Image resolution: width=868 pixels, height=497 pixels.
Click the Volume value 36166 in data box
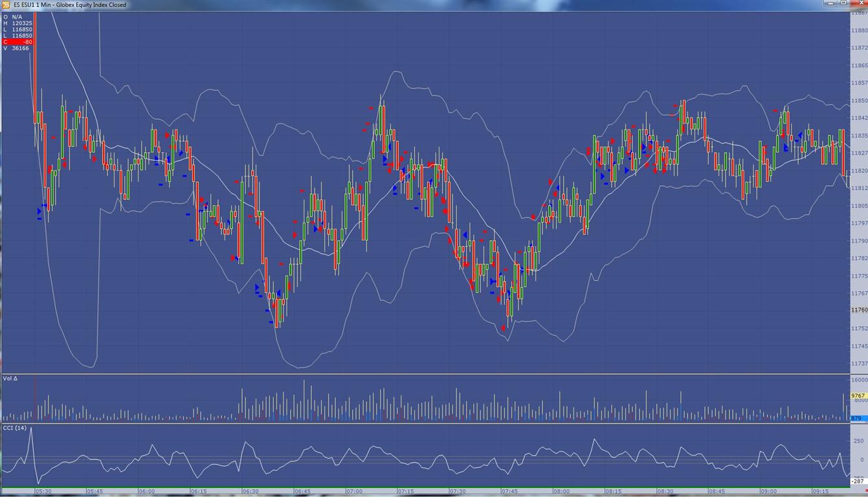(x=20, y=49)
